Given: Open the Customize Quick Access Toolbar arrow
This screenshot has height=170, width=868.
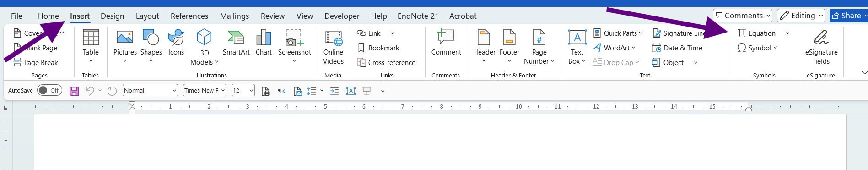Looking at the screenshot, I should pos(383,91).
